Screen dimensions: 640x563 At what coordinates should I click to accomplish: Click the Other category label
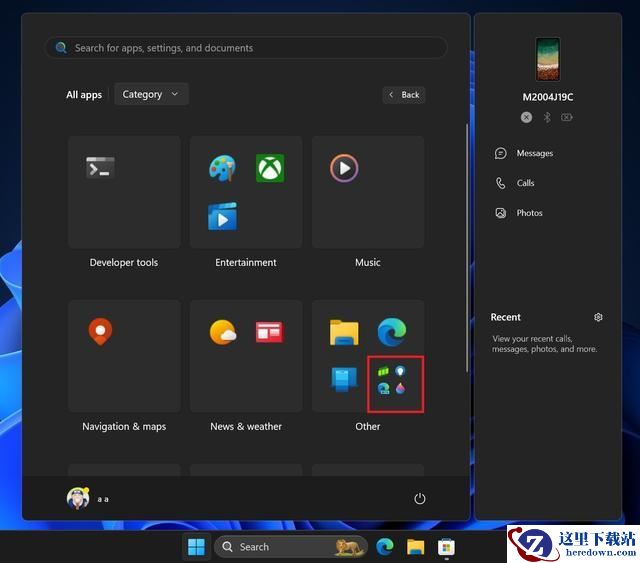click(x=368, y=427)
